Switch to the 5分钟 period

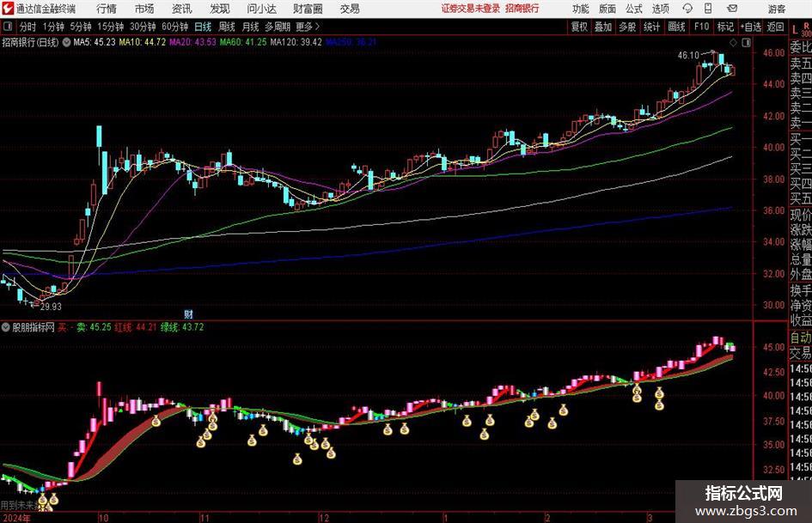(x=81, y=27)
